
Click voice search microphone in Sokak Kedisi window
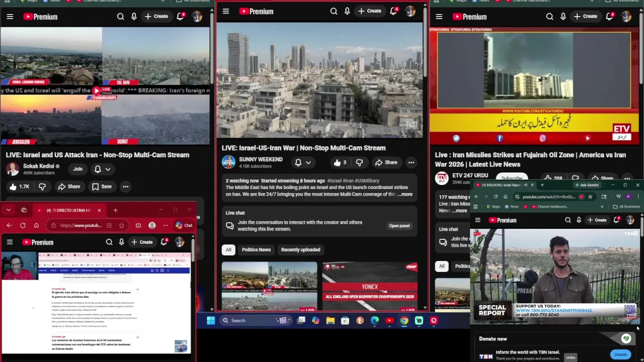(134, 17)
